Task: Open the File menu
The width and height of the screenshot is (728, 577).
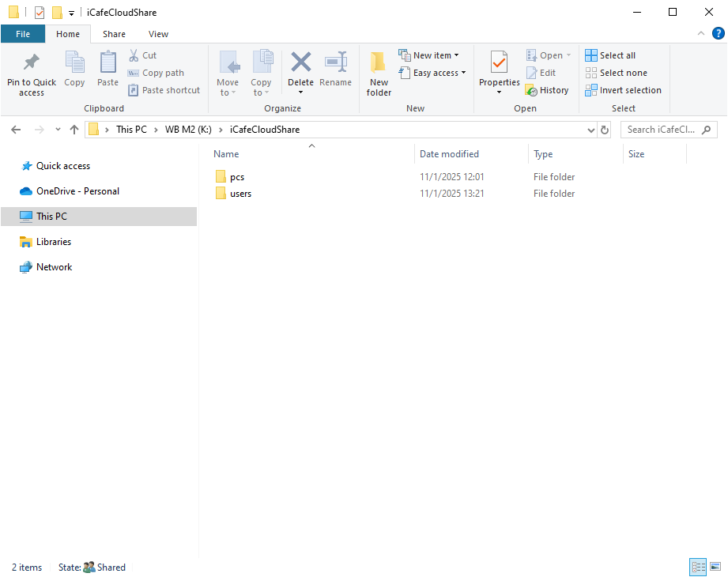Action: tap(23, 34)
